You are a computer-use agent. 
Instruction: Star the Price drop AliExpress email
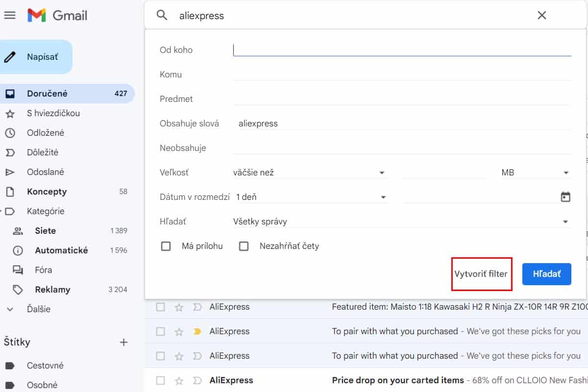pyautogui.click(x=179, y=381)
